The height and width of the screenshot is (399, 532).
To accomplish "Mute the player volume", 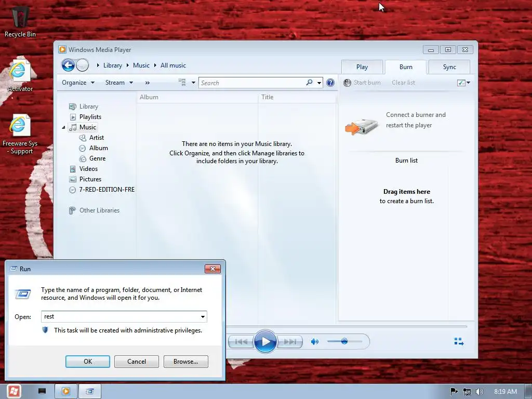I will tap(314, 342).
